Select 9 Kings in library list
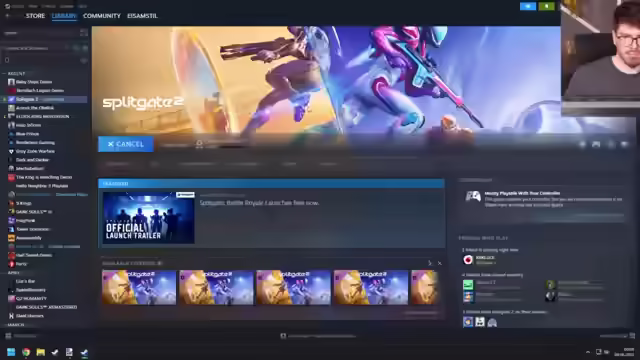This screenshot has height=360, width=640. coord(23,203)
